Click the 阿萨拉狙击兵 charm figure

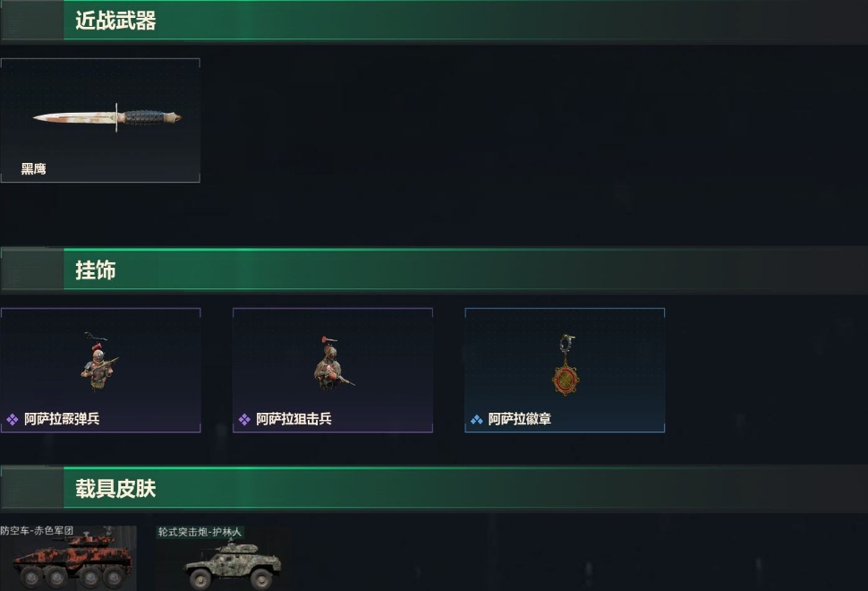333,363
